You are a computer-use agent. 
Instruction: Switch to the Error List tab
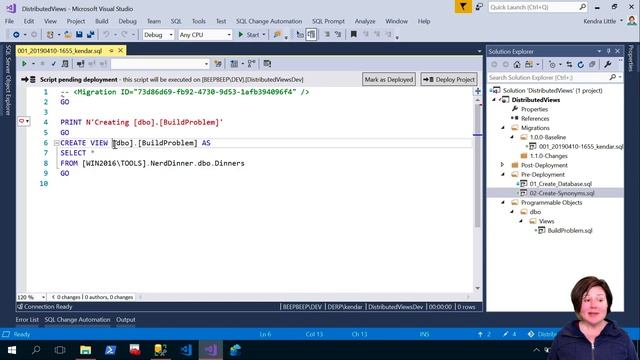click(27, 320)
